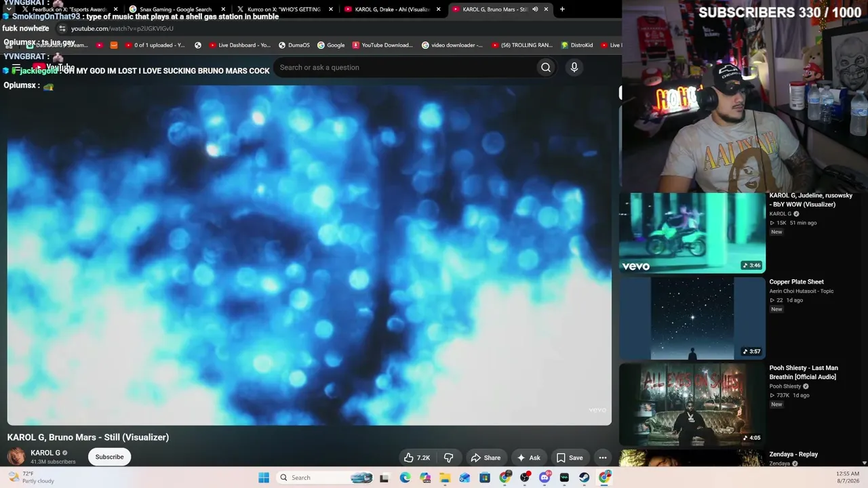Open the three-dot more actions menu
868x488 pixels.
(x=603, y=457)
